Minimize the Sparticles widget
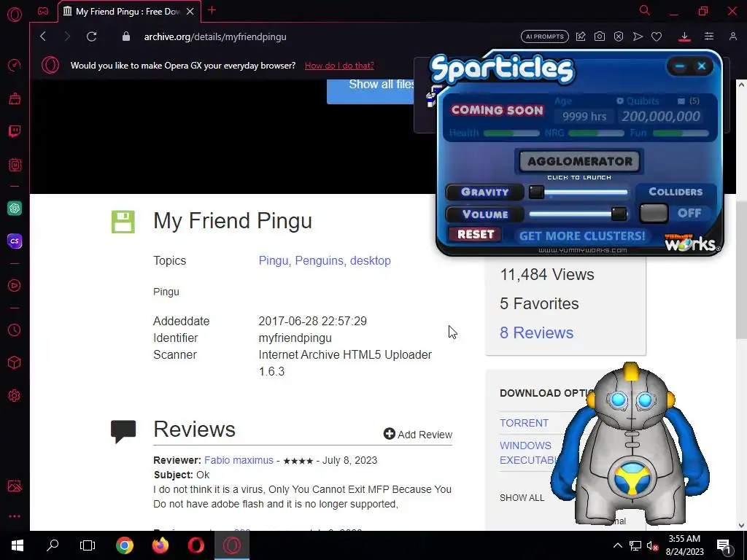The image size is (747, 560). point(679,66)
